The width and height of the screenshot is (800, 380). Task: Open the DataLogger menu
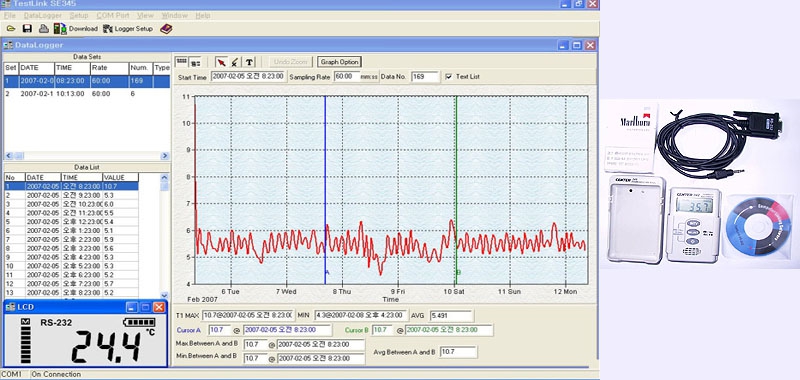point(43,16)
